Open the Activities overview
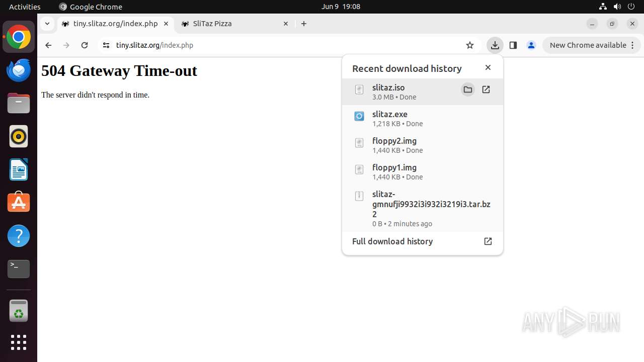Image resolution: width=644 pixels, height=362 pixels. click(25, 7)
